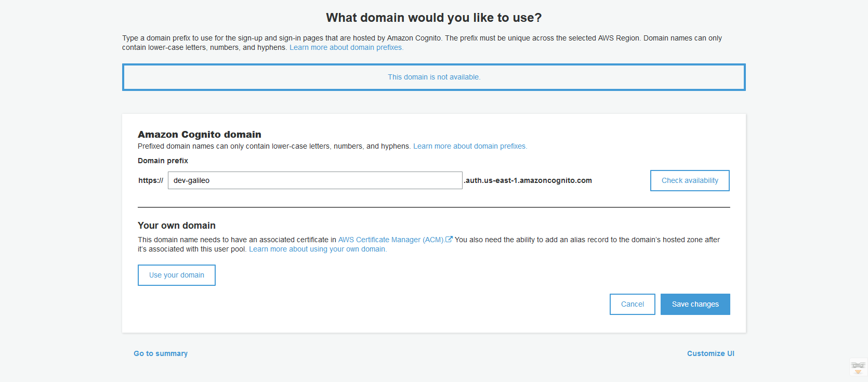Click inside the dev-galileo text box
868x382 pixels.
pyautogui.click(x=314, y=180)
